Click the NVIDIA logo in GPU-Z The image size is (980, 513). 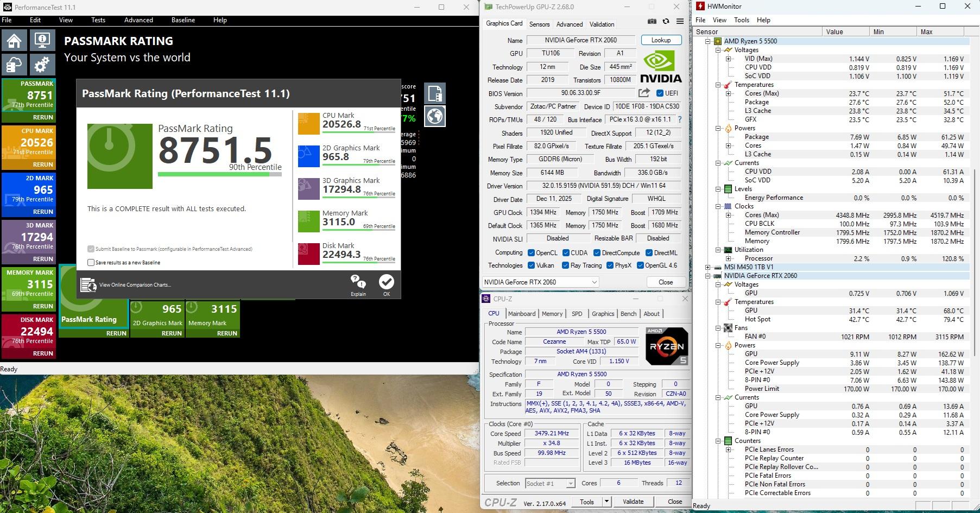660,66
